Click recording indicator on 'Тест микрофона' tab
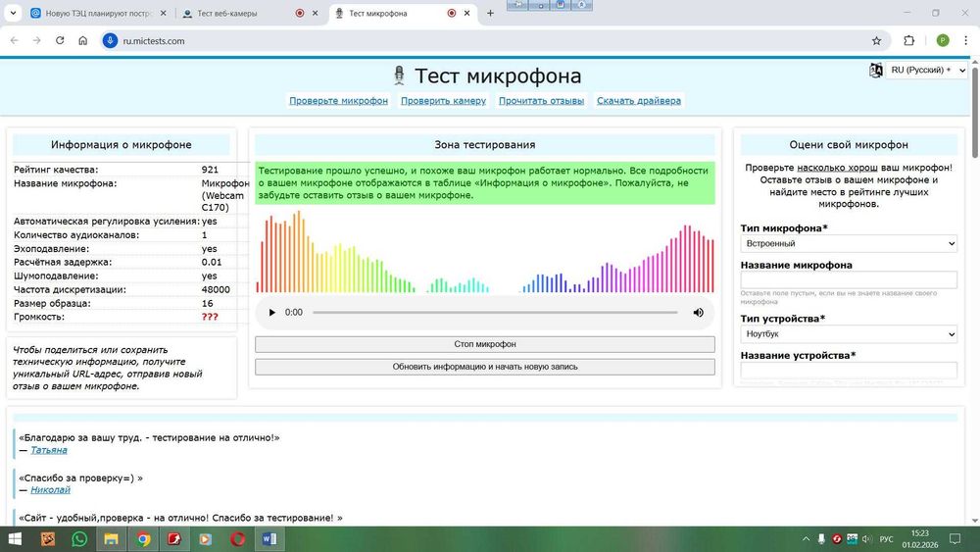The image size is (980, 552). pyautogui.click(x=451, y=13)
